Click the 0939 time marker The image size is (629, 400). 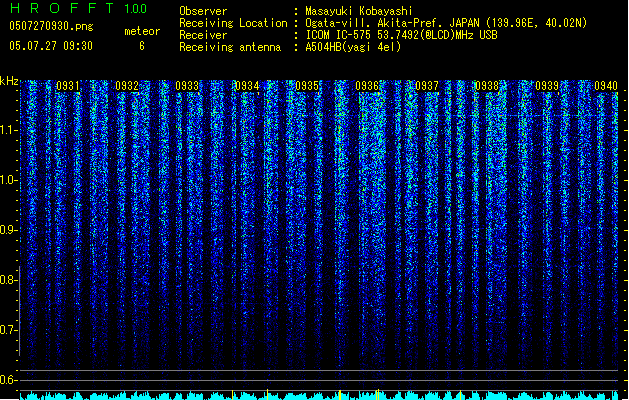[x=547, y=86]
